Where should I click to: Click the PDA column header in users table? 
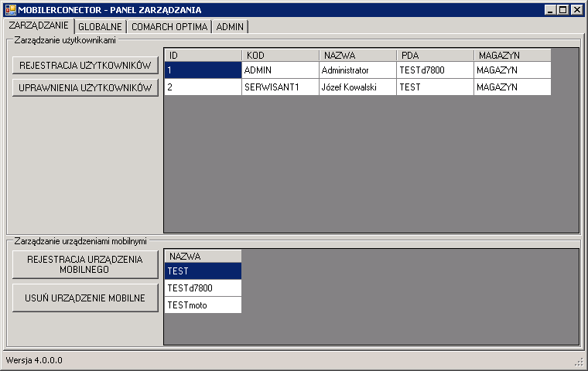[x=435, y=56]
